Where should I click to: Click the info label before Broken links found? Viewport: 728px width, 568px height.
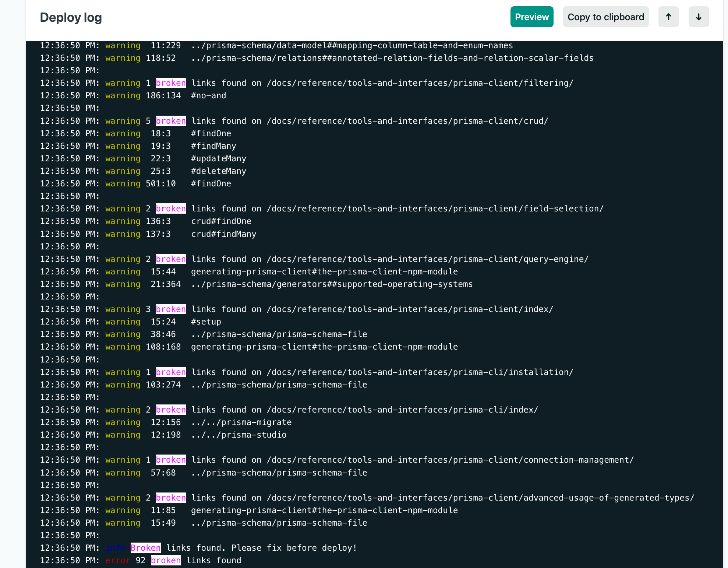coord(116,548)
